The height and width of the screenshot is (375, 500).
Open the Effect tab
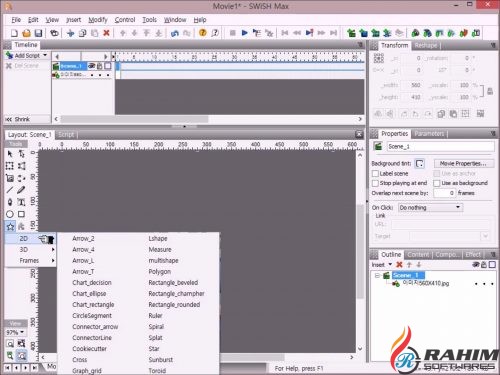coord(473,254)
